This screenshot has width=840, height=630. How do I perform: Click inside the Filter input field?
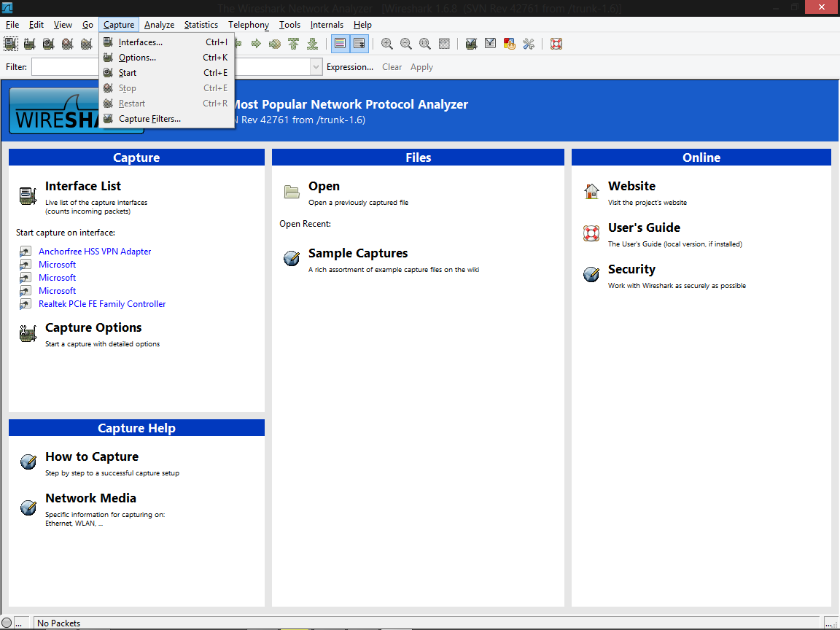click(x=171, y=67)
